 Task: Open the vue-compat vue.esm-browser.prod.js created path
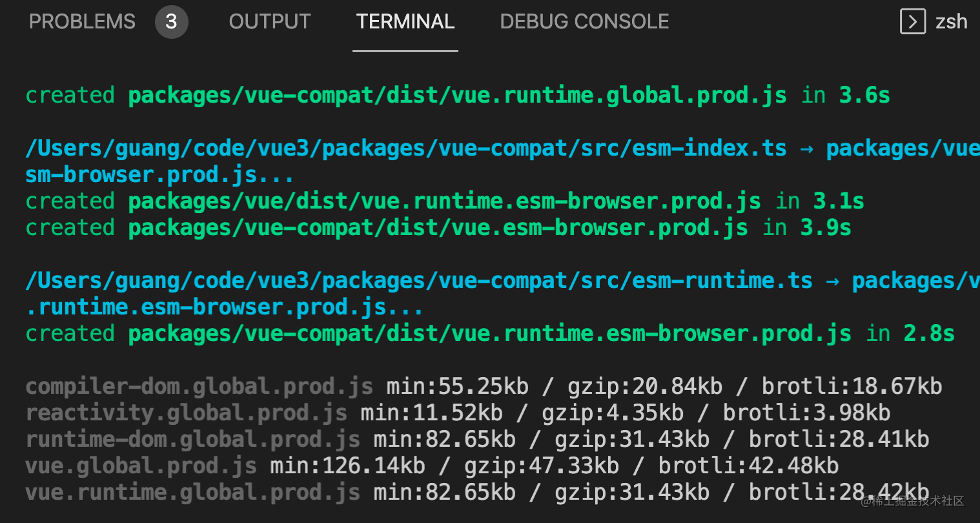click(438, 228)
